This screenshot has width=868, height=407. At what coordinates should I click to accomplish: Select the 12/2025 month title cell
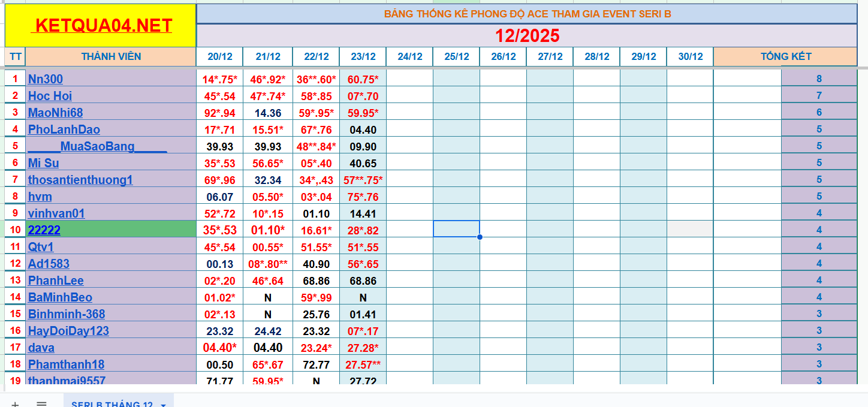pyautogui.click(x=527, y=36)
